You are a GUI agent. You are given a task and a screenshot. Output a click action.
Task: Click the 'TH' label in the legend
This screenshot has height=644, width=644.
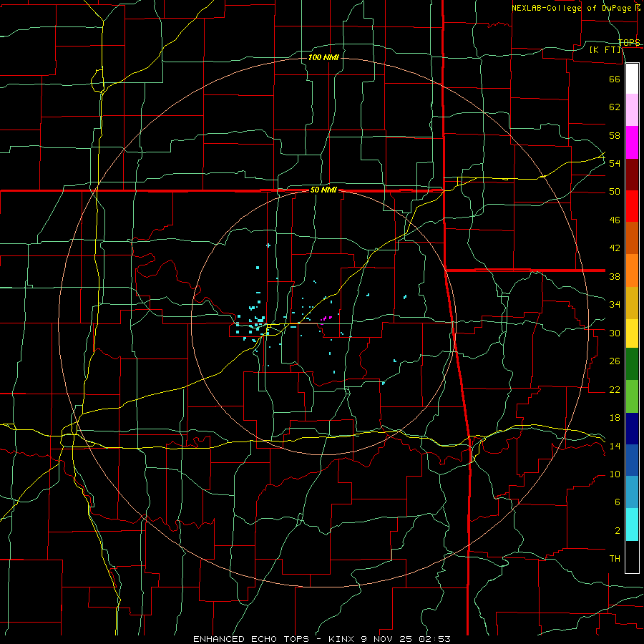pyautogui.click(x=615, y=559)
